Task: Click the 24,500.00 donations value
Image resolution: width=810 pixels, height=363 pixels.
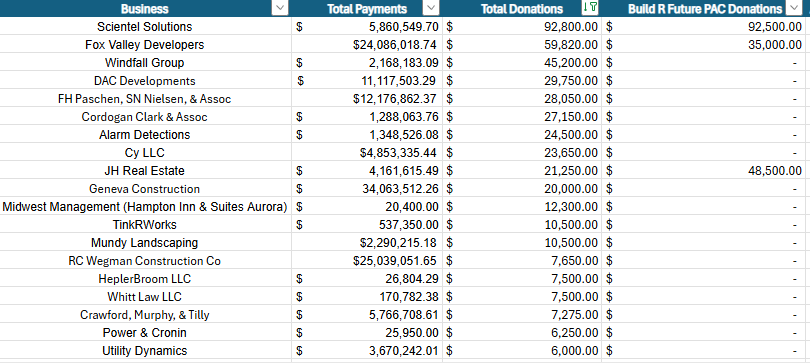Action: tap(571, 135)
